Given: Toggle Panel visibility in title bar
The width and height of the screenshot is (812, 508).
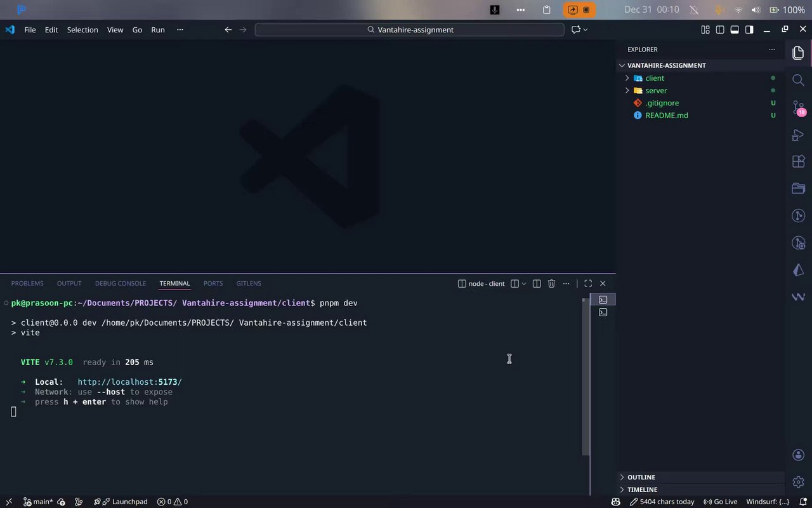Looking at the screenshot, I should pyautogui.click(x=735, y=30).
